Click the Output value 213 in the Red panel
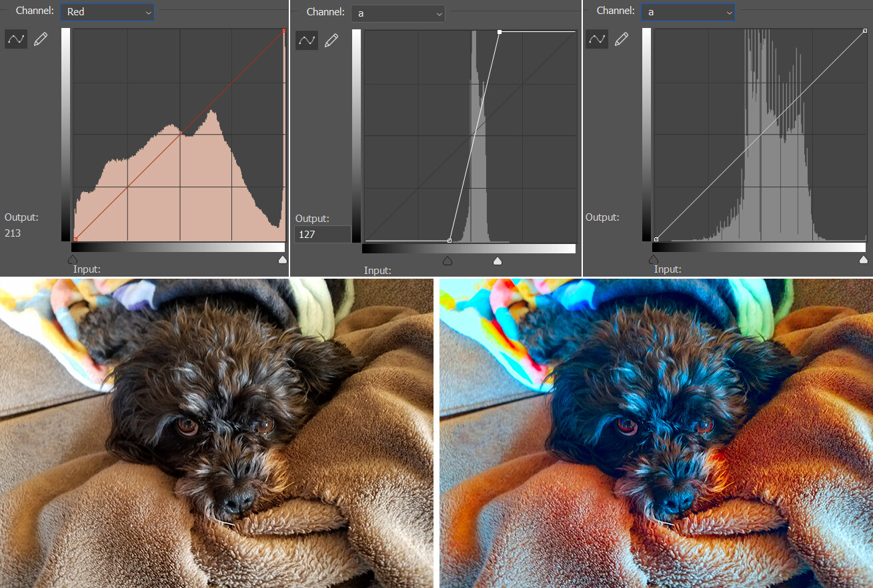The width and height of the screenshot is (873, 588). pos(13,233)
